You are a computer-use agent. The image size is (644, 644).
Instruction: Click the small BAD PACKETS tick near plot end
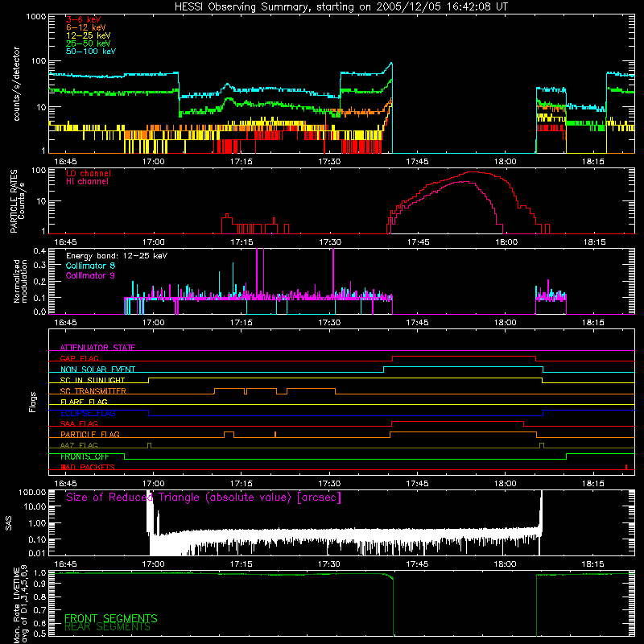pyautogui.click(x=626, y=467)
